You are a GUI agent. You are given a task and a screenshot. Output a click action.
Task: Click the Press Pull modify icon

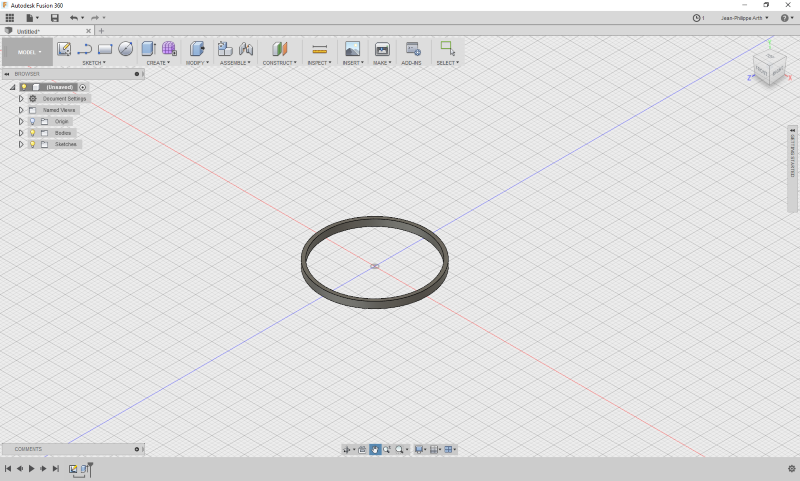197,48
